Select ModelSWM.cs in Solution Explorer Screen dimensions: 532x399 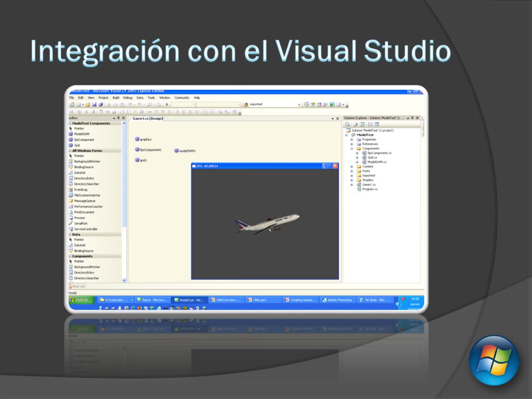pos(374,162)
